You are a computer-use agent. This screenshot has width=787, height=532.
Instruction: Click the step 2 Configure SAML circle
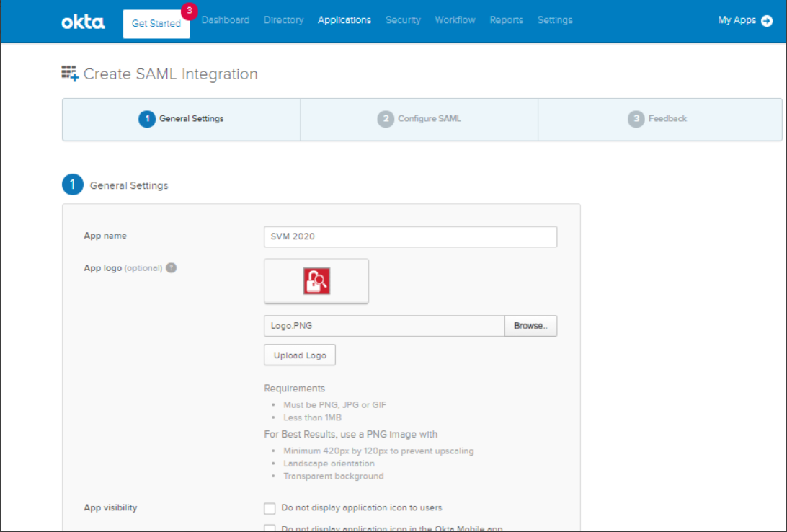(386, 119)
